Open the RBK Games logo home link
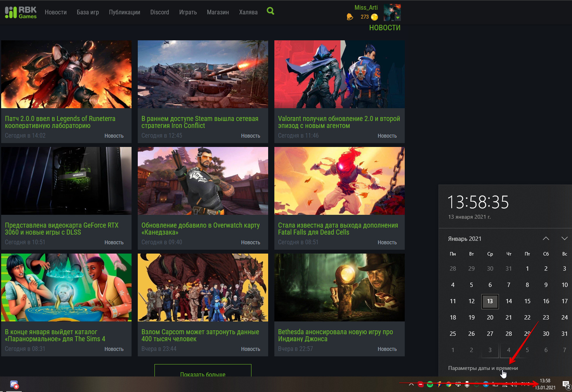The width and height of the screenshot is (572, 392). point(21,12)
